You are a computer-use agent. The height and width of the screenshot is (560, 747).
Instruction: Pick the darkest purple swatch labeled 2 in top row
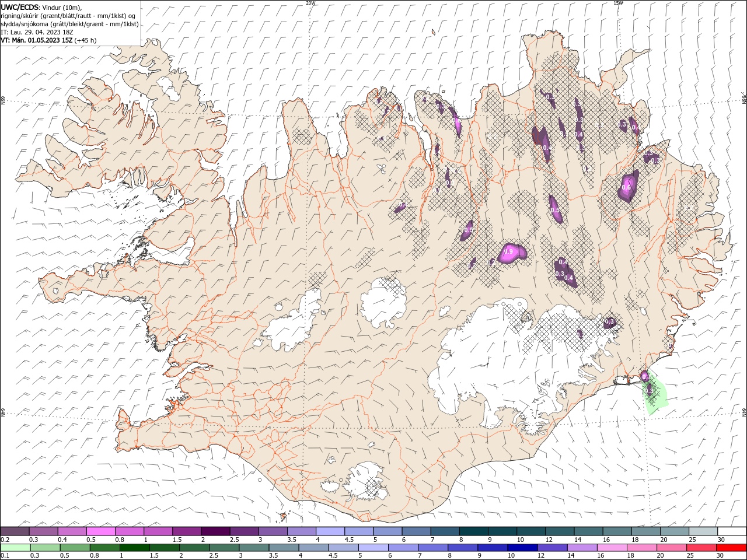tap(215, 531)
